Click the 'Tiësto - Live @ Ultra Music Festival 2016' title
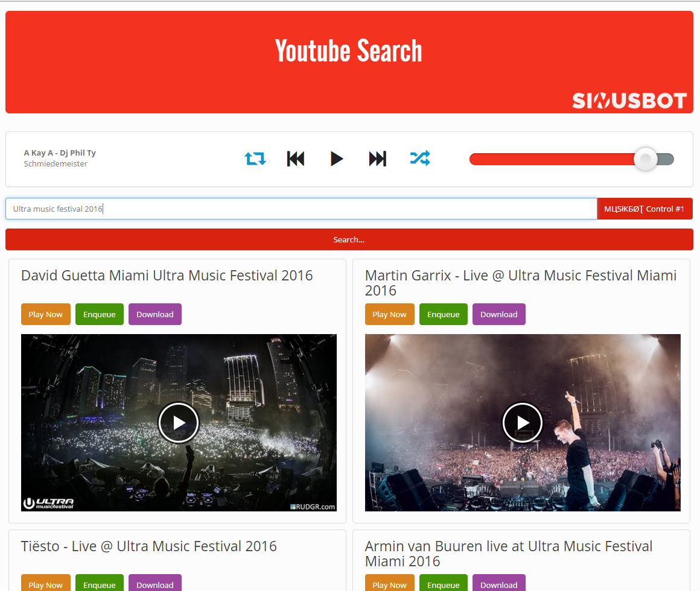Screen dimensions: 700x591 149,546
